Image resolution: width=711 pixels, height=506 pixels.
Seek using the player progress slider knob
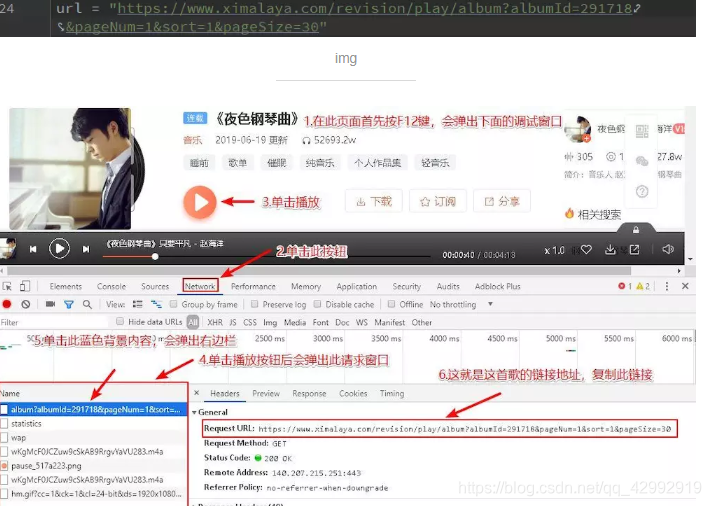pos(155,257)
